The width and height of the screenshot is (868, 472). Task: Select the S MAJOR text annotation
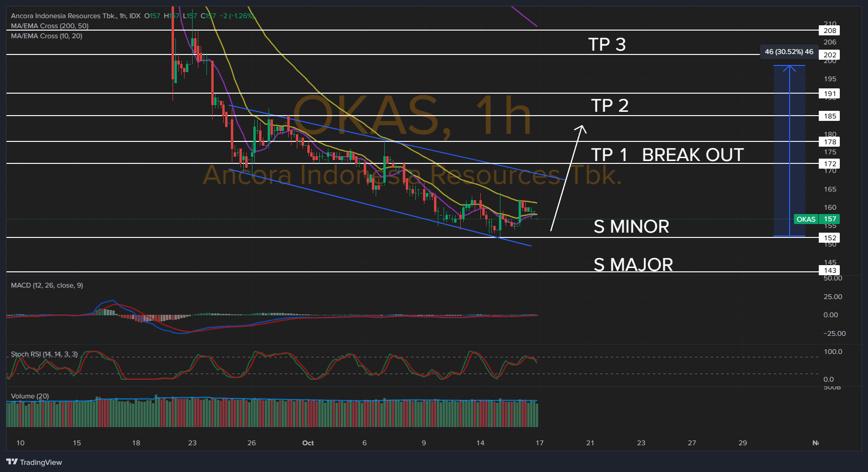coord(633,265)
